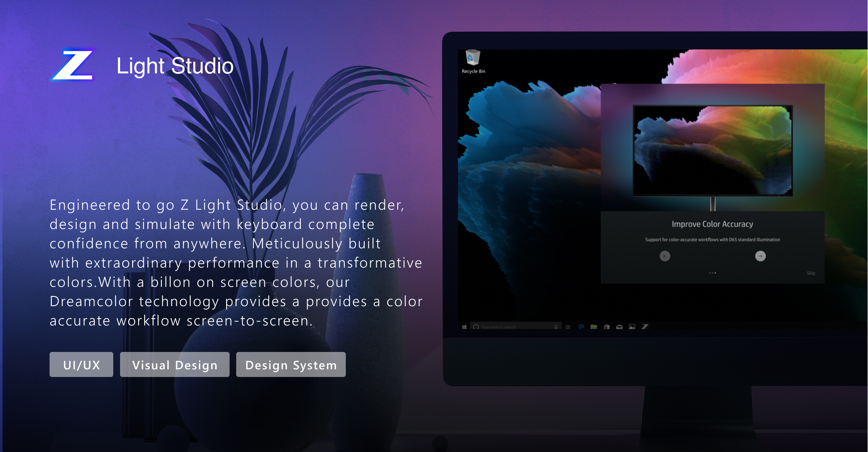Click the three-dot page indicator in the dialog
The width and height of the screenshot is (868, 452).
tap(713, 273)
